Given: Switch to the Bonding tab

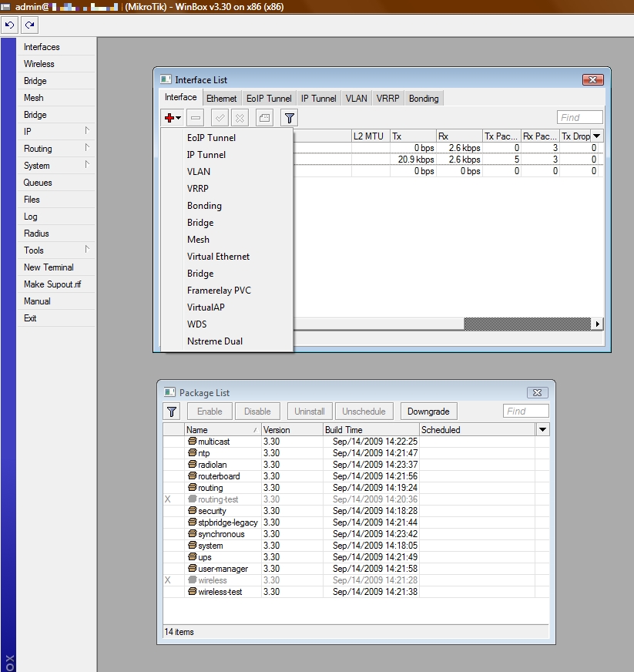Looking at the screenshot, I should 424,99.
